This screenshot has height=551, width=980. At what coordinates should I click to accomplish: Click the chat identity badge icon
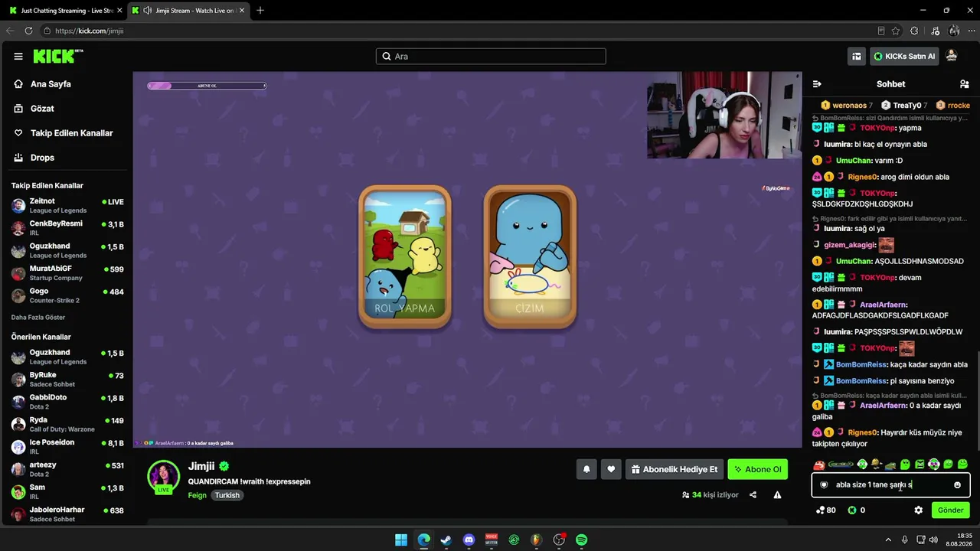tap(824, 485)
